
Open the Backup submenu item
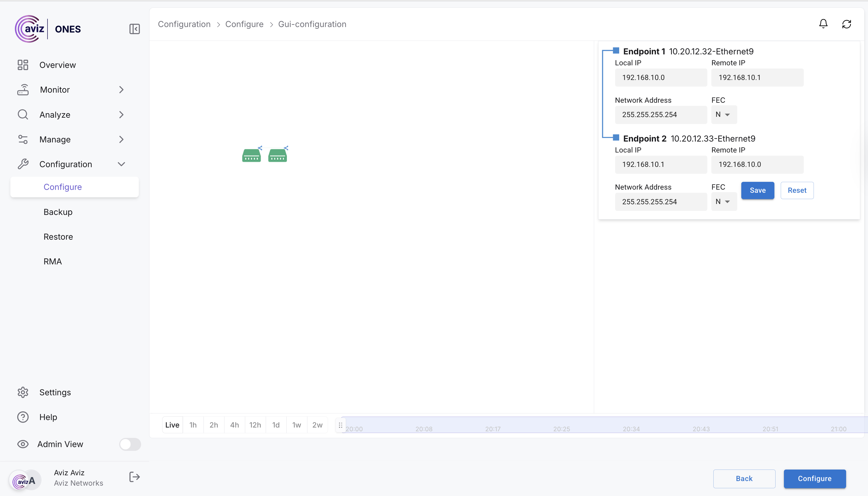click(58, 212)
